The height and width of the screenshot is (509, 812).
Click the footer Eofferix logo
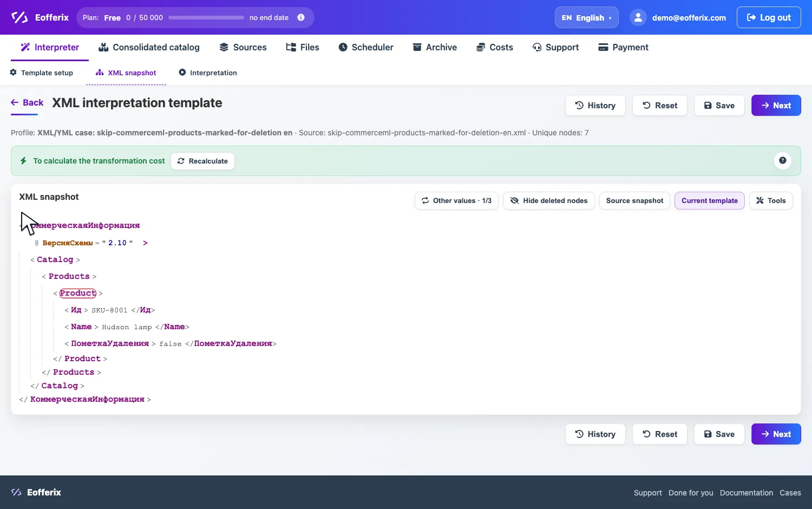point(36,492)
